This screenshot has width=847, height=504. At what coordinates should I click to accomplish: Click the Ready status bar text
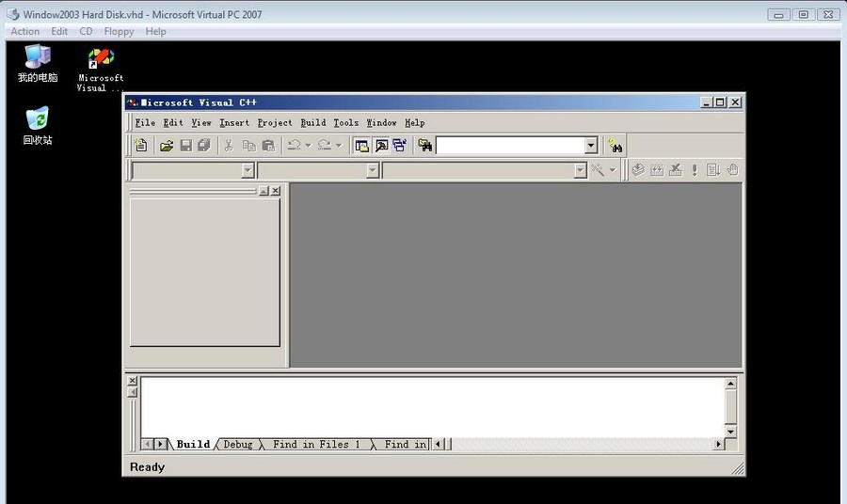coord(147,466)
